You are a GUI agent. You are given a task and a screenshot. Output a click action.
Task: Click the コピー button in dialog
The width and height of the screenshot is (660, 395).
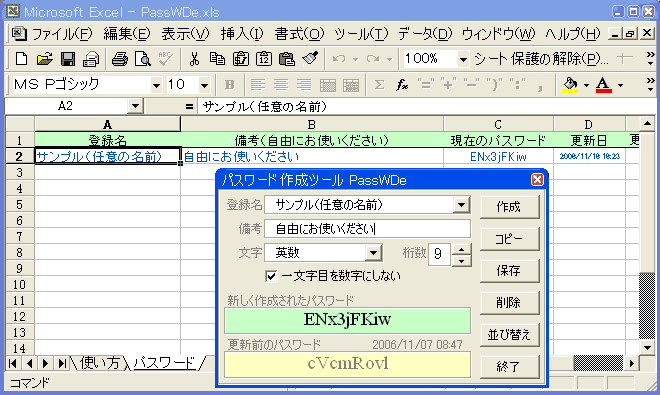click(509, 239)
